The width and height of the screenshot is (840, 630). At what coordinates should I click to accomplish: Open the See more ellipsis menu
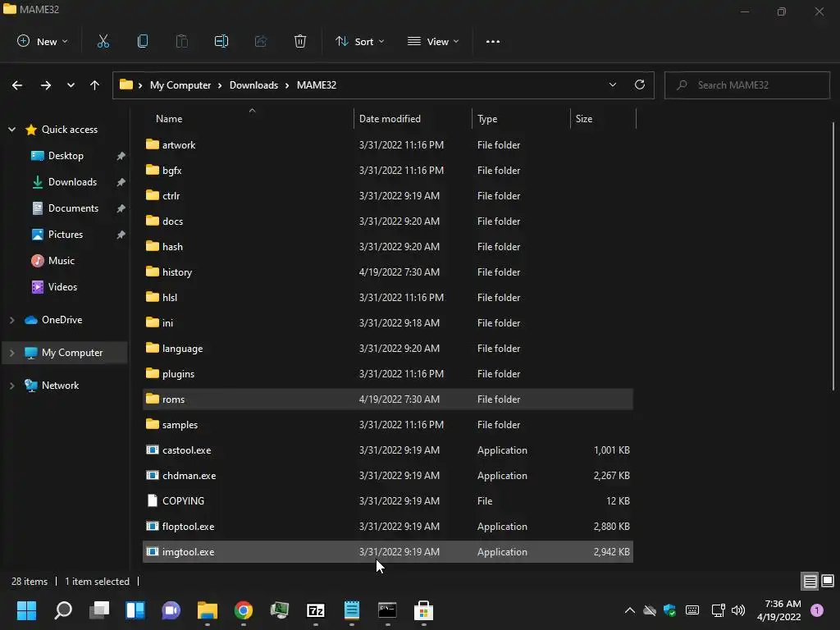[x=493, y=41]
